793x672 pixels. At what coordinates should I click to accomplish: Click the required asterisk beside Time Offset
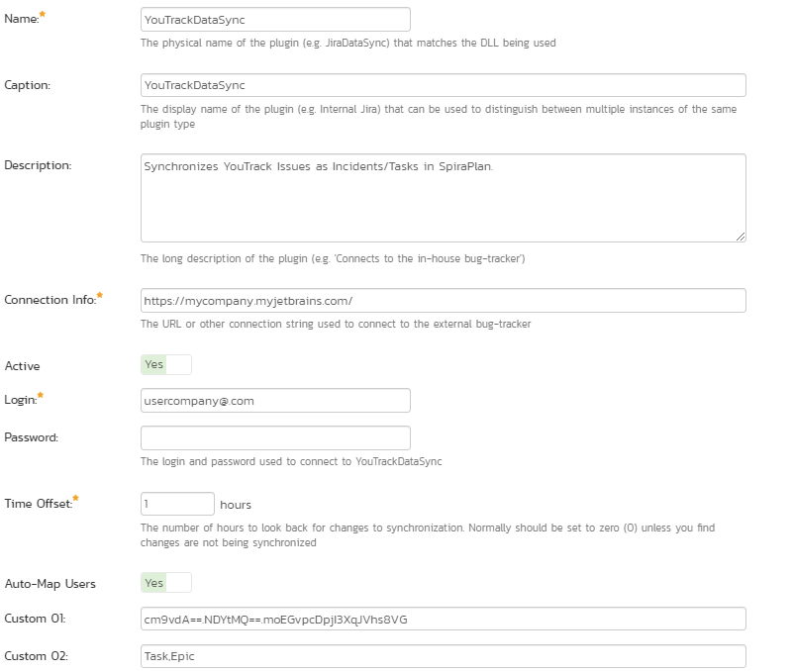(x=76, y=499)
